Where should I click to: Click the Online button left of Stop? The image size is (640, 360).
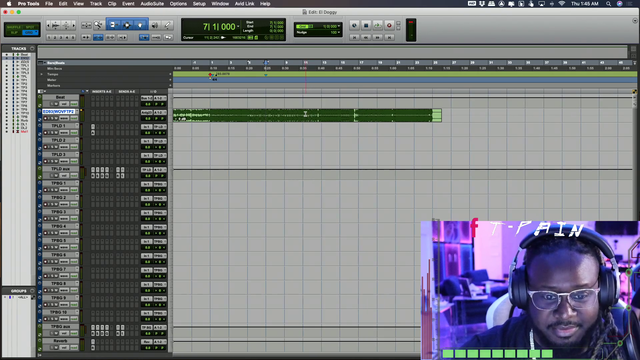tap(354, 25)
